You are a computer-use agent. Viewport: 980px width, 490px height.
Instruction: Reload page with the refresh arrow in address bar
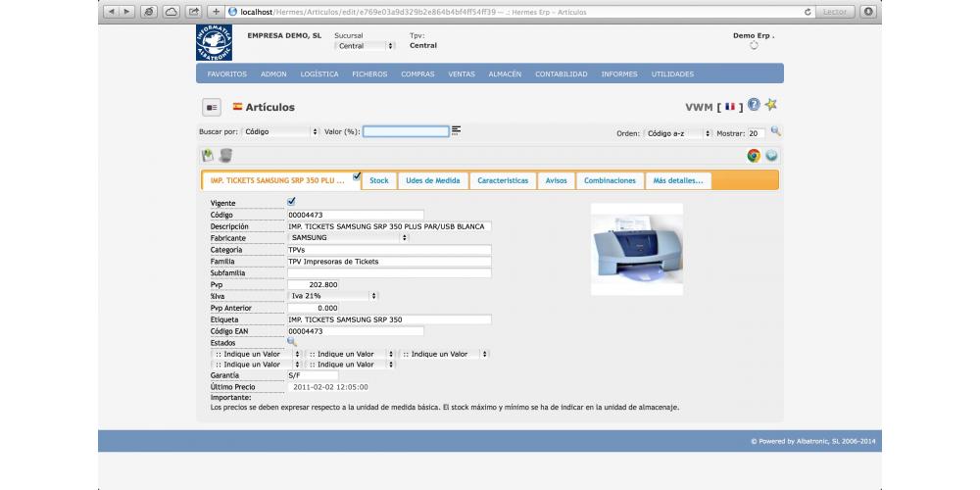coord(808,11)
